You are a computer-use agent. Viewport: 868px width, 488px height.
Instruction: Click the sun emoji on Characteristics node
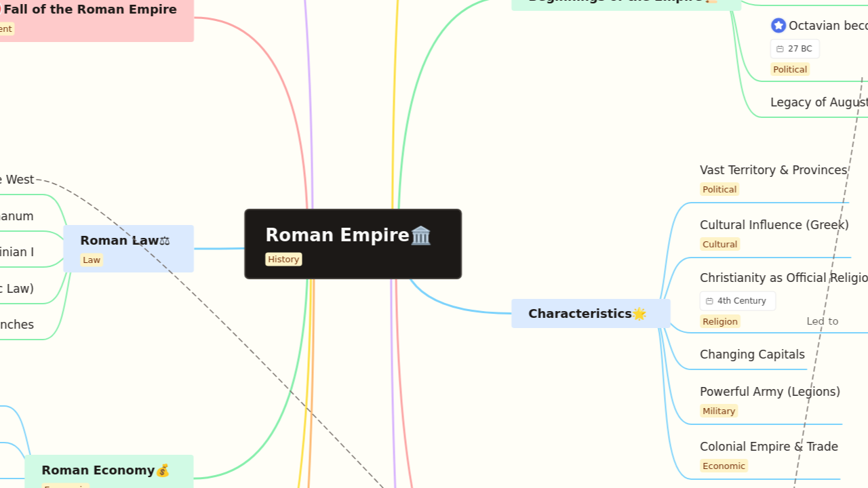coord(638,313)
